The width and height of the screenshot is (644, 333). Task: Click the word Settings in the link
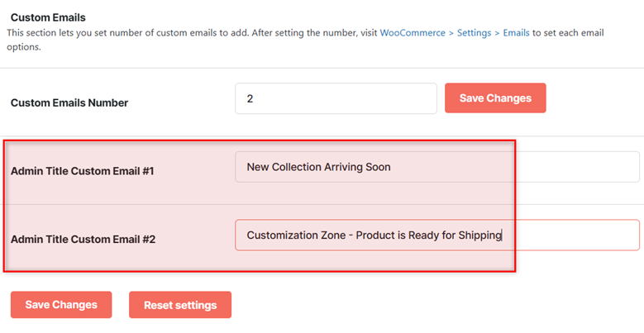pyautogui.click(x=474, y=33)
